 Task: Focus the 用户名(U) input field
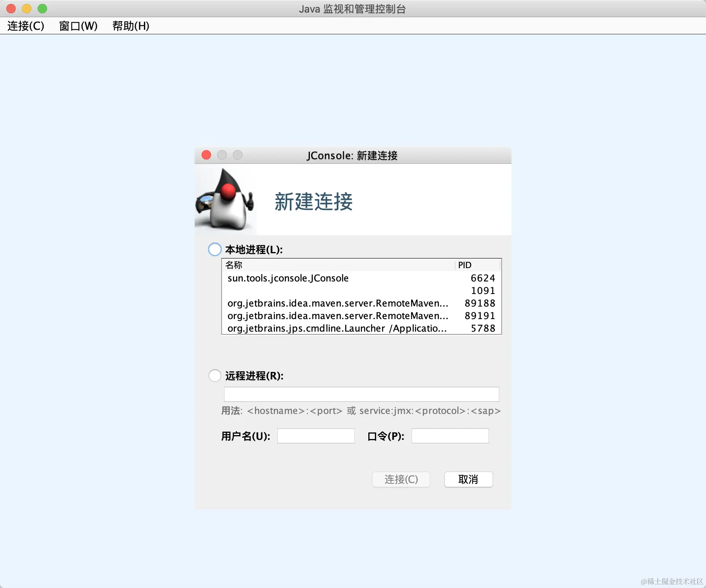tap(316, 436)
